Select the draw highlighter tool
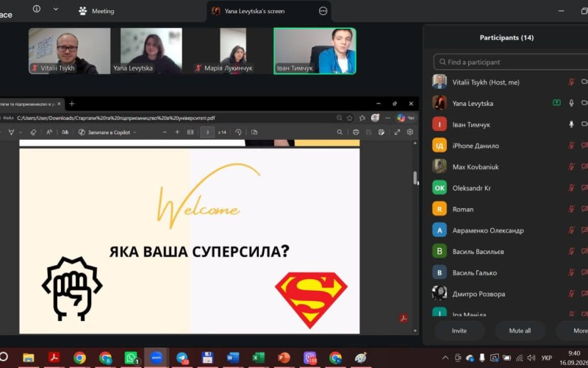 [x=11, y=132]
